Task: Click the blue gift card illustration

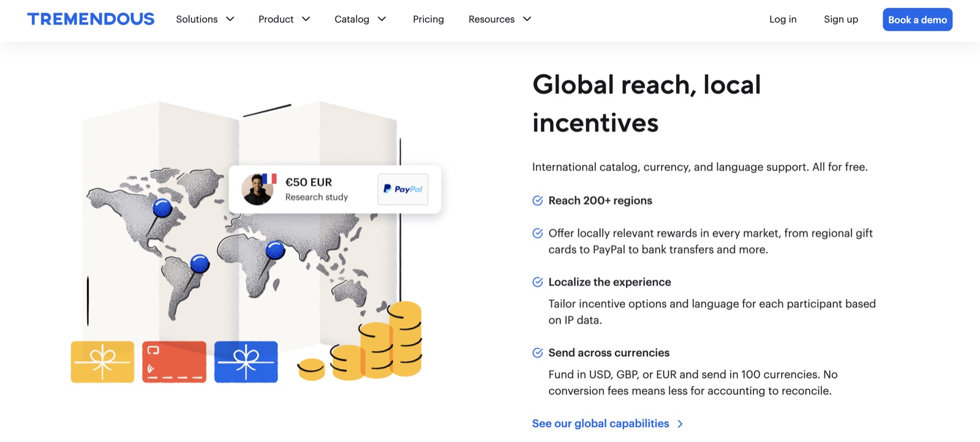Action: coord(246,362)
